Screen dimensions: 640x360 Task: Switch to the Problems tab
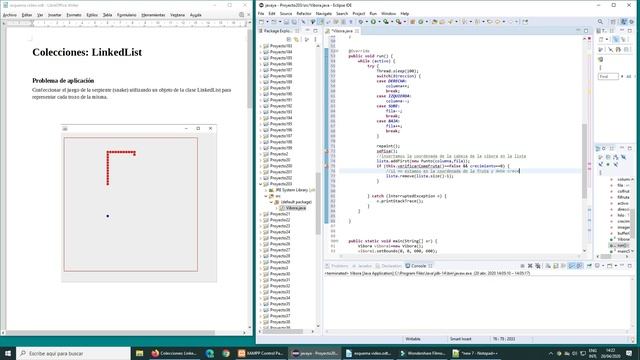[337, 266]
